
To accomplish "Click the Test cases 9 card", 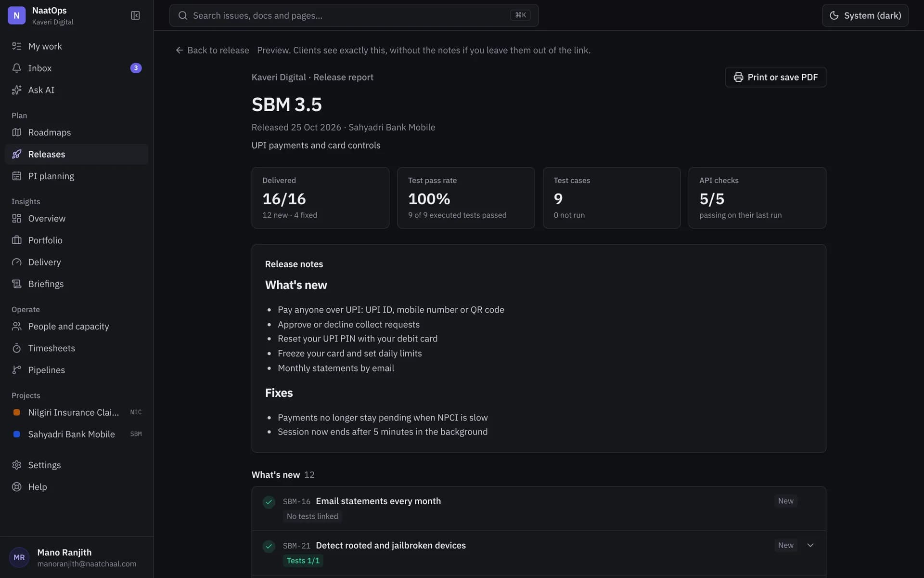I will click(612, 197).
